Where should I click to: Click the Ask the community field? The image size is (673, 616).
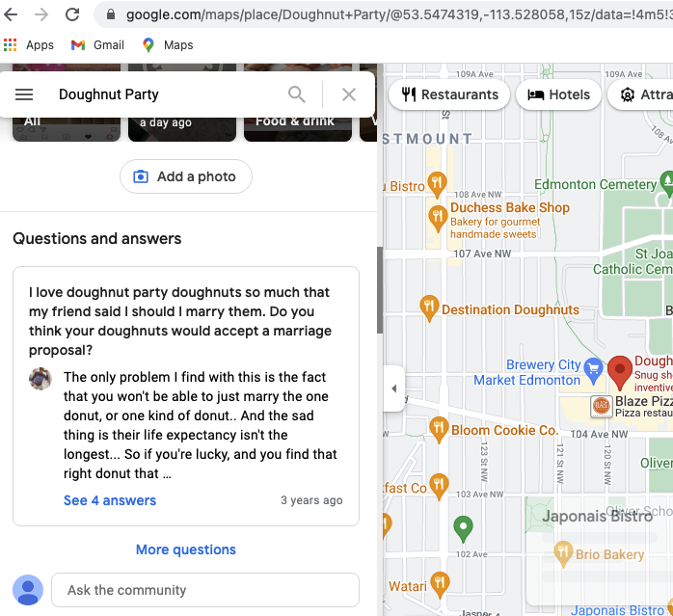pyautogui.click(x=204, y=590)
